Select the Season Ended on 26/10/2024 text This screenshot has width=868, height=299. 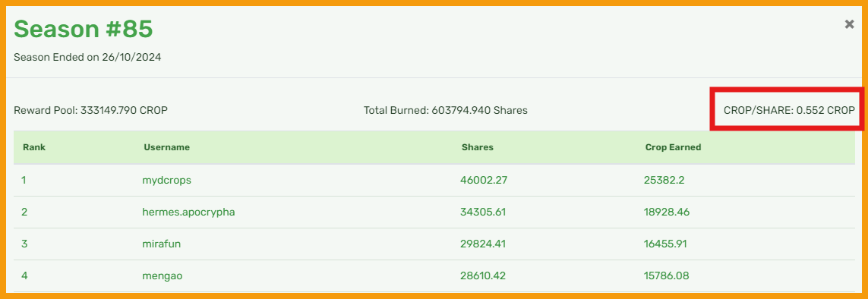(87, 57)
